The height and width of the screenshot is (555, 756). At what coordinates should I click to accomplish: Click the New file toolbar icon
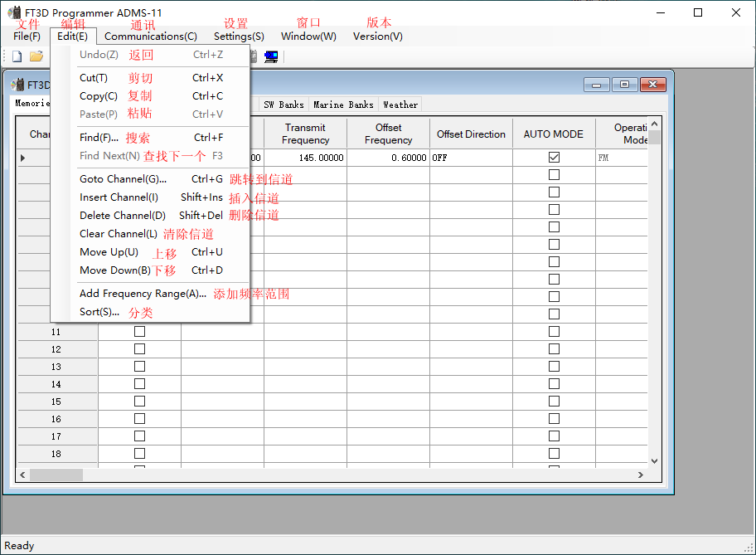[x=17, y=56]
